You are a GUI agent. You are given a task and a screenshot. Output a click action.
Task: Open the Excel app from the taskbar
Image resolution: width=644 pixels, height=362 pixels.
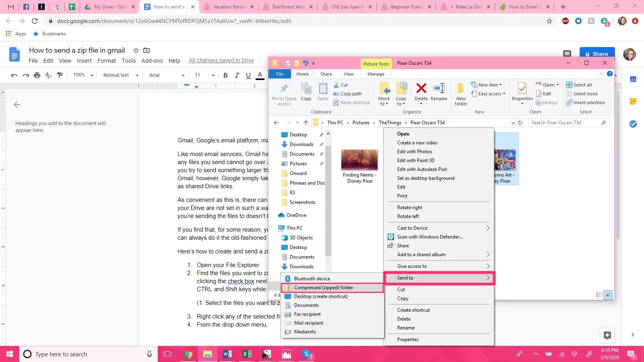tap(247, 354)
